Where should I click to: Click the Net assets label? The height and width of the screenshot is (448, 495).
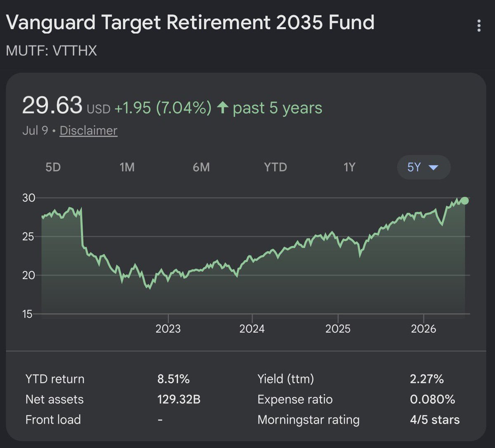(54, 399)
